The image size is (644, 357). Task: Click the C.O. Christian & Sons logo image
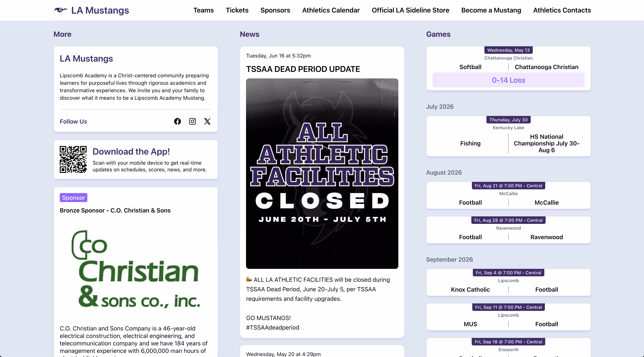coord(136,269)
